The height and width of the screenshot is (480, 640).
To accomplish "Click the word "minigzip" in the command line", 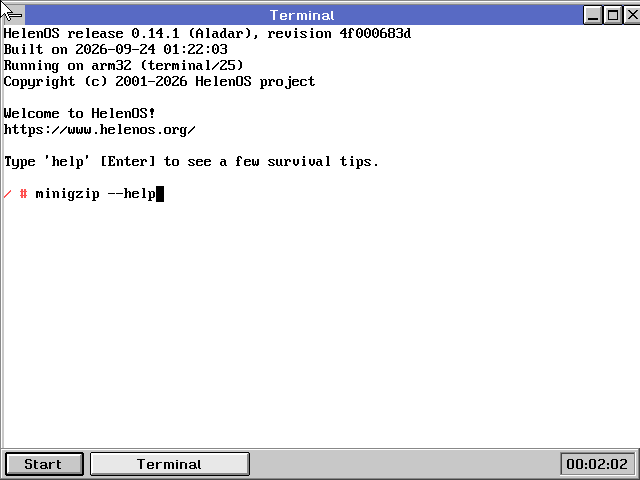I will click(x=67, y=194).
